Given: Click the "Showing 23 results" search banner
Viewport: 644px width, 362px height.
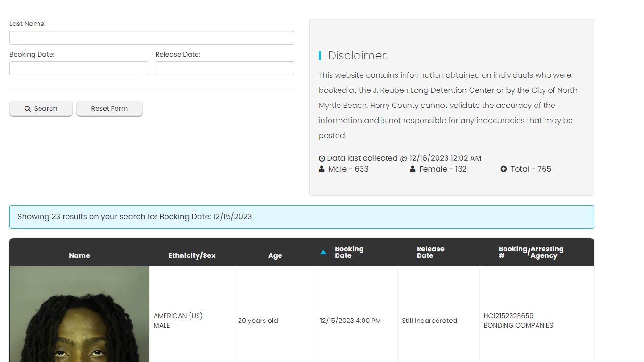Looking at the screenshot, I should [302, 217].
